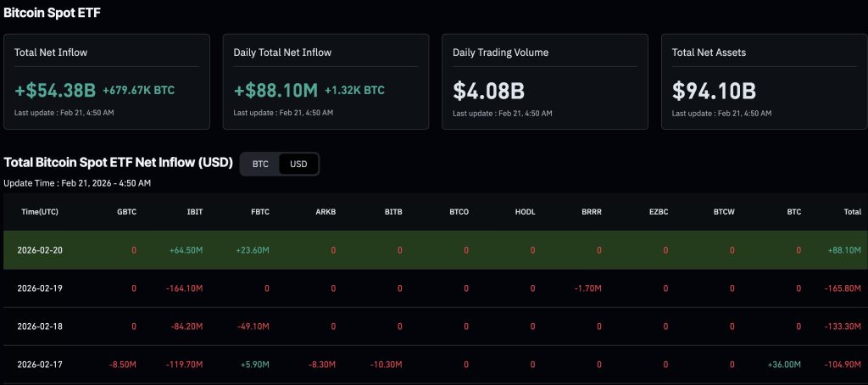
Task: Select the FBTC column header
Action: pos(259,211)
